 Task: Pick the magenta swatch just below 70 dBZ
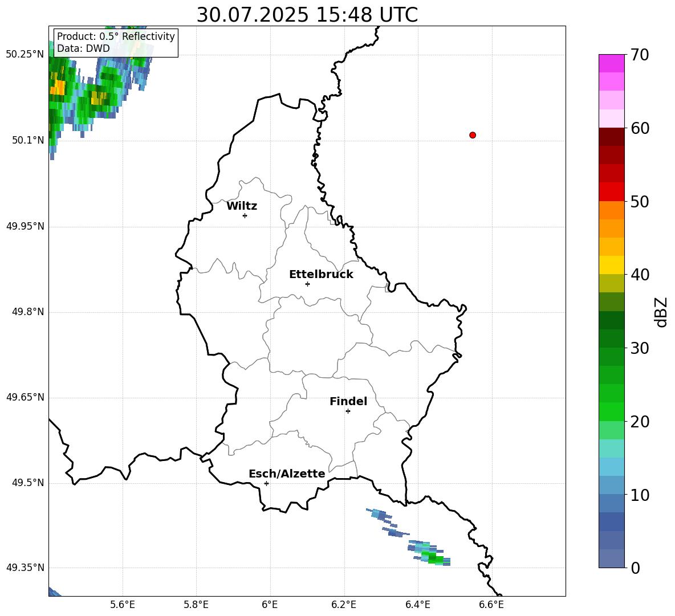point(611,63)
